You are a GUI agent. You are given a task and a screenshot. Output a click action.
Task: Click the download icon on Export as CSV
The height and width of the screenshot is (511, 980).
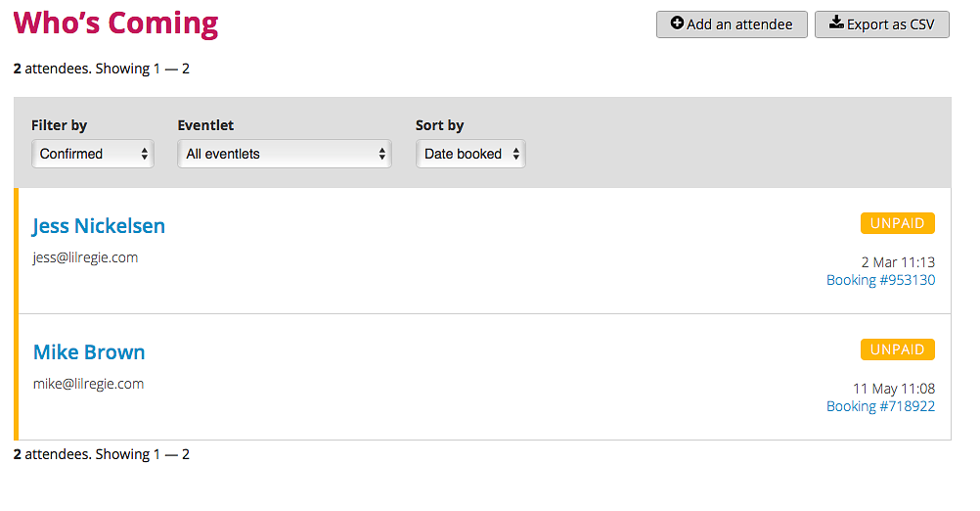pos(836,23)
